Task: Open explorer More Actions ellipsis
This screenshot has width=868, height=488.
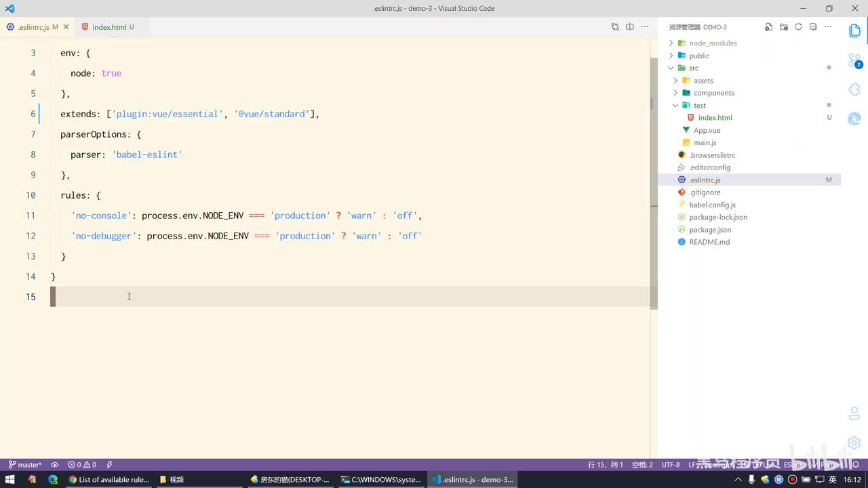Action: coord(828,27)
